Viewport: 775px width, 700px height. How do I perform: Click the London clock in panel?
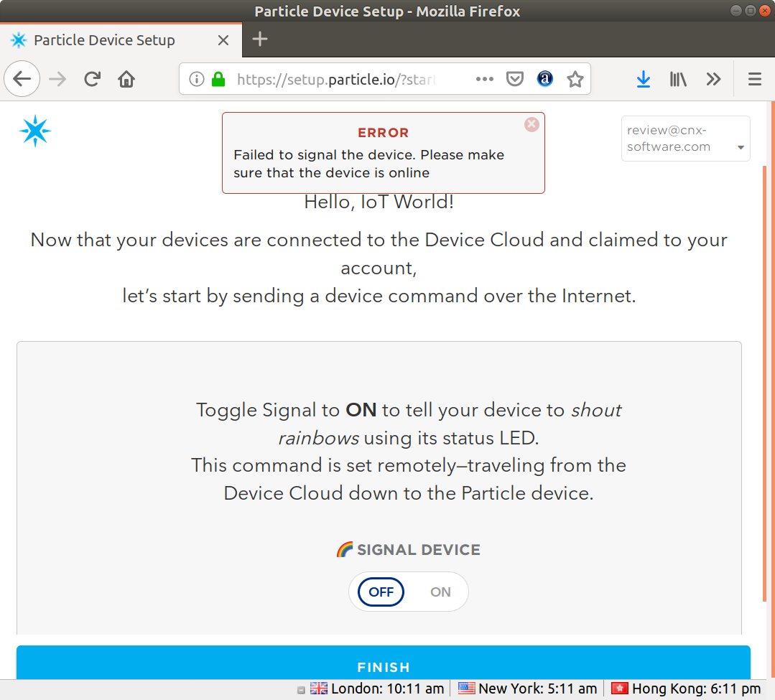pos(388,689)
